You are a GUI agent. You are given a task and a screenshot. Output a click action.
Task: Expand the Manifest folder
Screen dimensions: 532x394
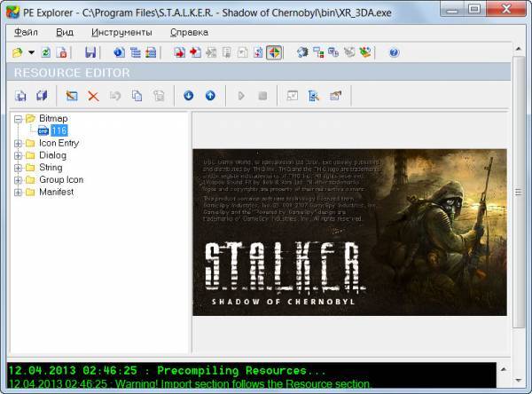coord(19,193)
